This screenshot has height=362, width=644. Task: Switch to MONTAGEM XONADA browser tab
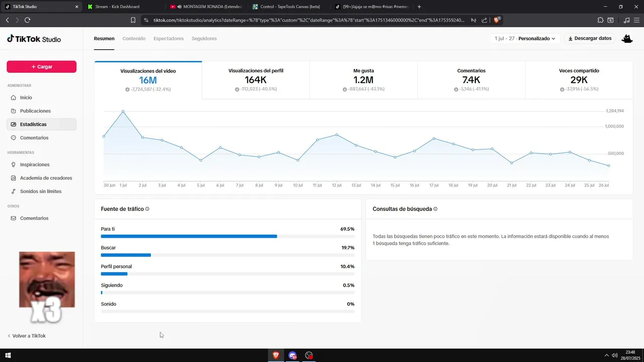click(x=206, y=7)
